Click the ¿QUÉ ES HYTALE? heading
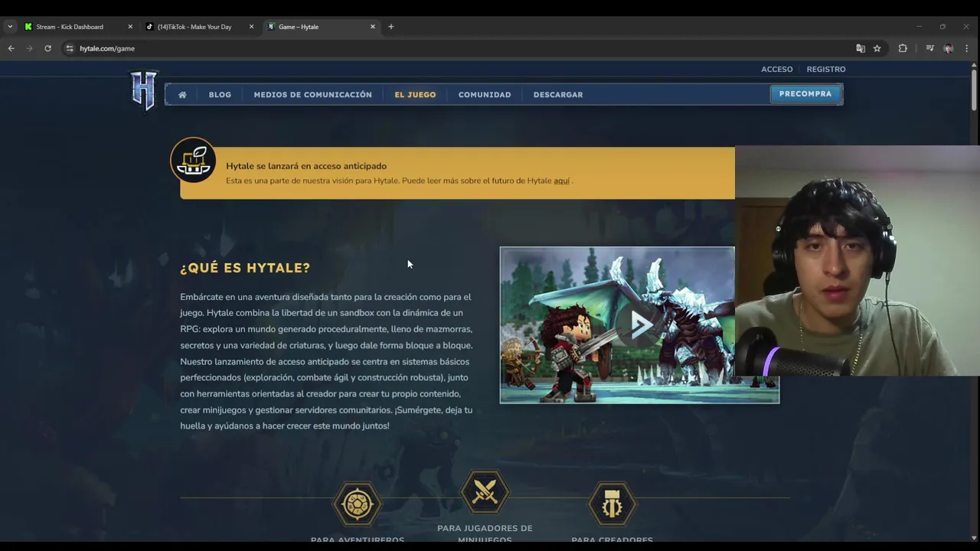The image size is (980, 551). tap(245, 268)
